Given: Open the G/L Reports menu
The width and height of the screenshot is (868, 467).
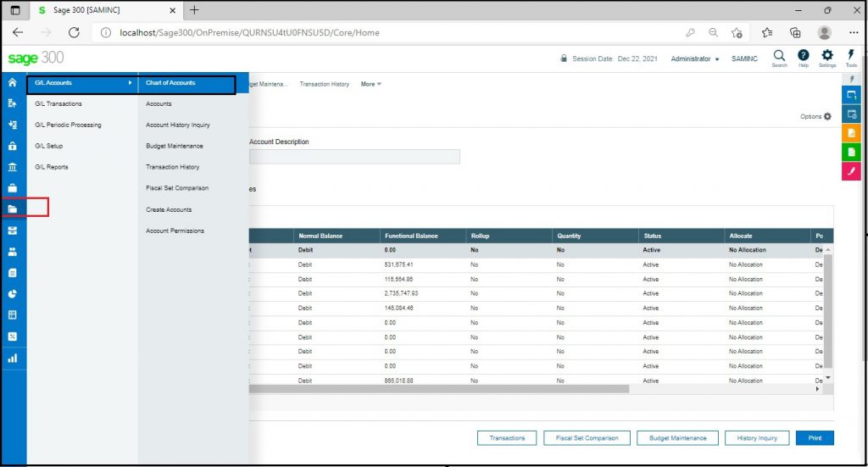Looking at the screenshot, I should (52, 167).
